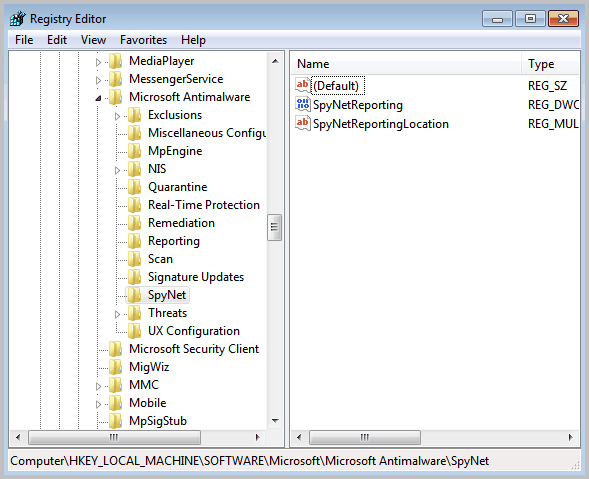Click the MMC folder icon
589x479 pixels.
click(116, 385)
